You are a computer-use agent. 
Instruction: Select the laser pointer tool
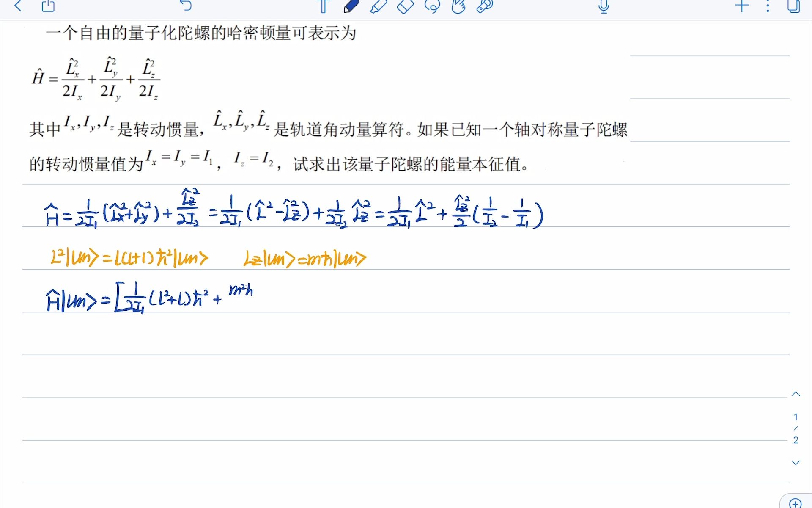point(484,6)
